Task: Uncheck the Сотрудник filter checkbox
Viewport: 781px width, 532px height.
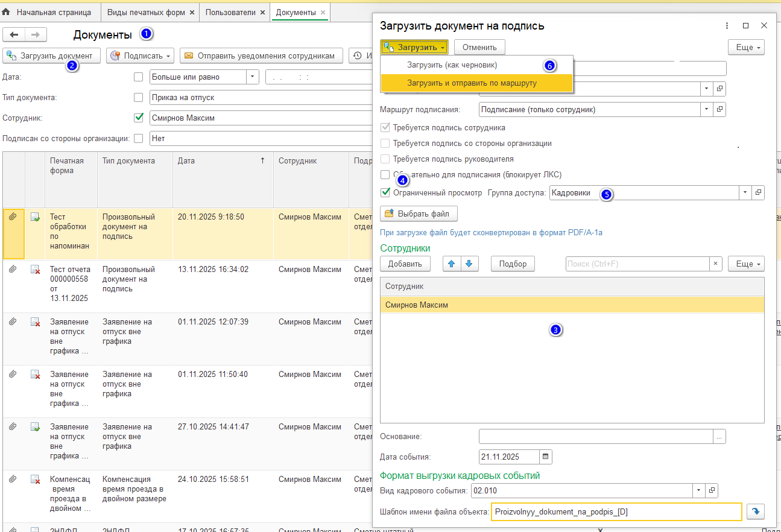Action: 139,118
